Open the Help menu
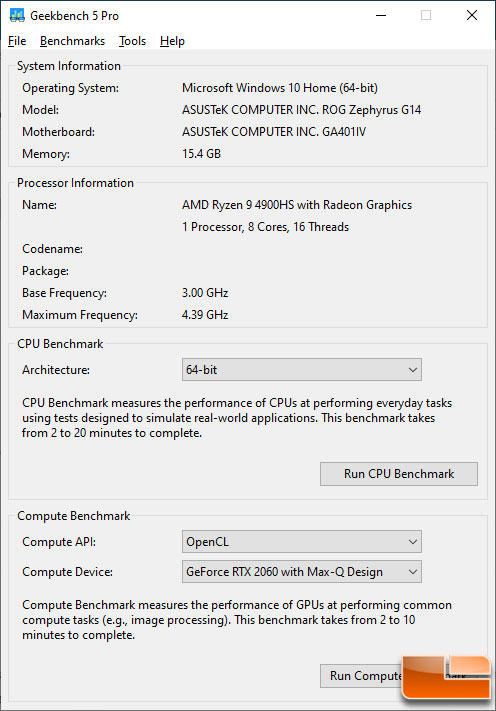 [172, 41]
